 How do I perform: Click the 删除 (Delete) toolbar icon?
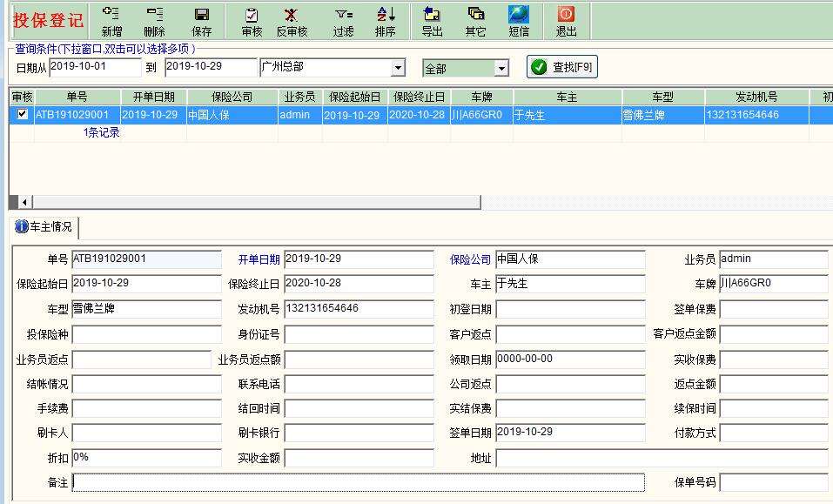(154, 21)
